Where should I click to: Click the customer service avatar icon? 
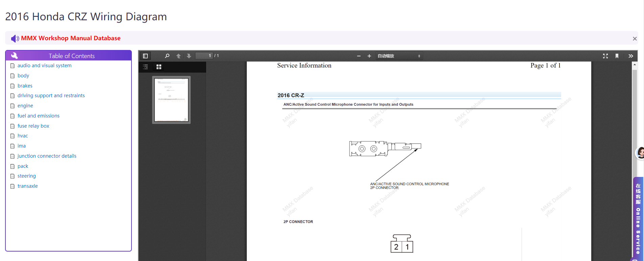[640, 153]
